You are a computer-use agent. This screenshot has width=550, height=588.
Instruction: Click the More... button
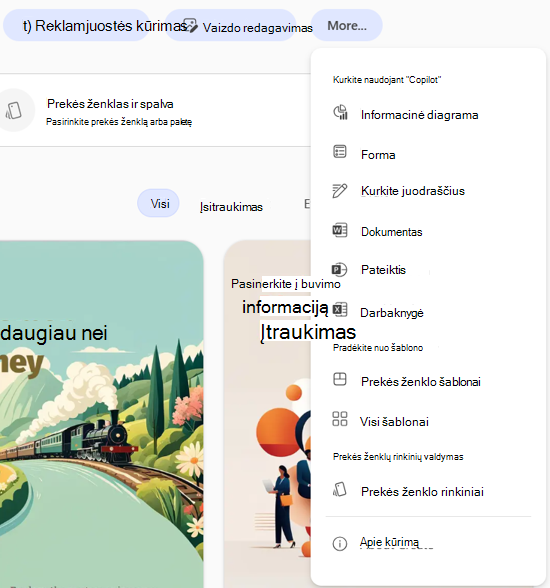(347, 26)
